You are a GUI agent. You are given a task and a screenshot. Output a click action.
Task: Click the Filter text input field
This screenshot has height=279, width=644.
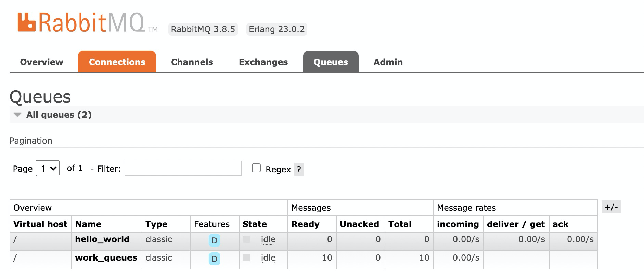pyautogui.click(x=183, y=168)
